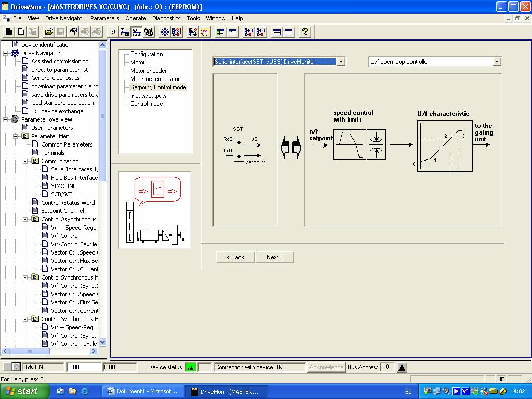The image size is (532, 399).
Task: Click the folder quick launch icon in taskbar
Action: 72,391
